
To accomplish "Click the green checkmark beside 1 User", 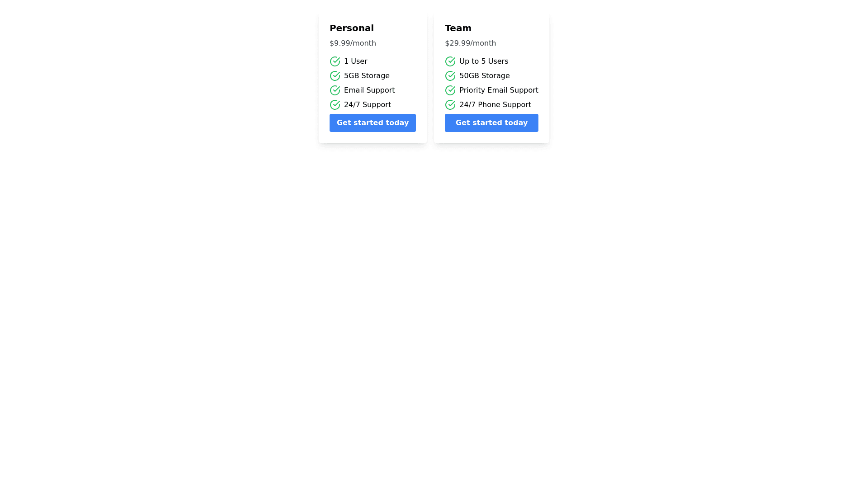I will (x=335, y=61).
